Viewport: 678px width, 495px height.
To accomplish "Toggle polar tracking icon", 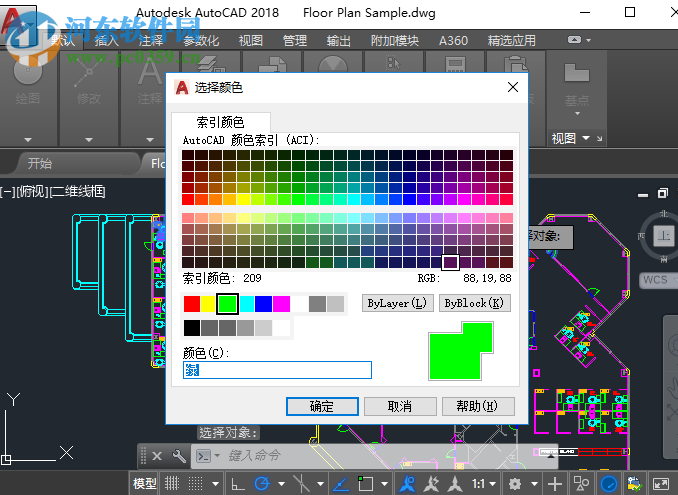I will pyautogui.click(x=262, y=483).
